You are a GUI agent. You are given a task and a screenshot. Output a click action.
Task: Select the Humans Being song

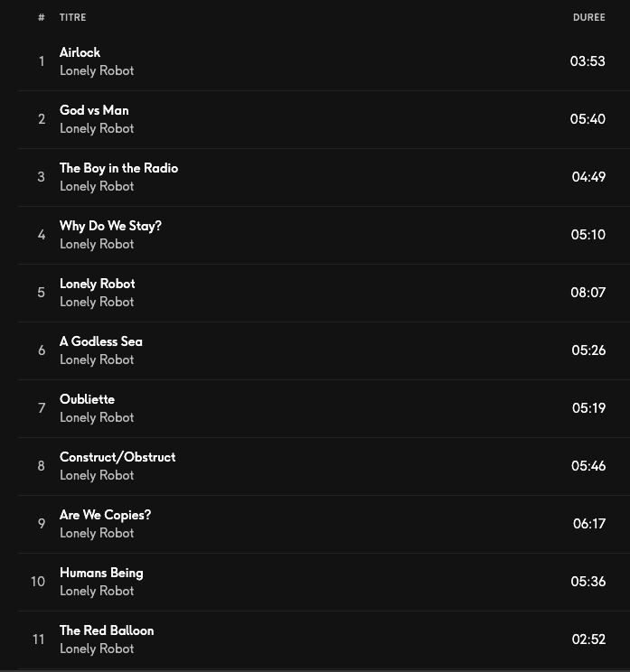[x=101, y=573]
